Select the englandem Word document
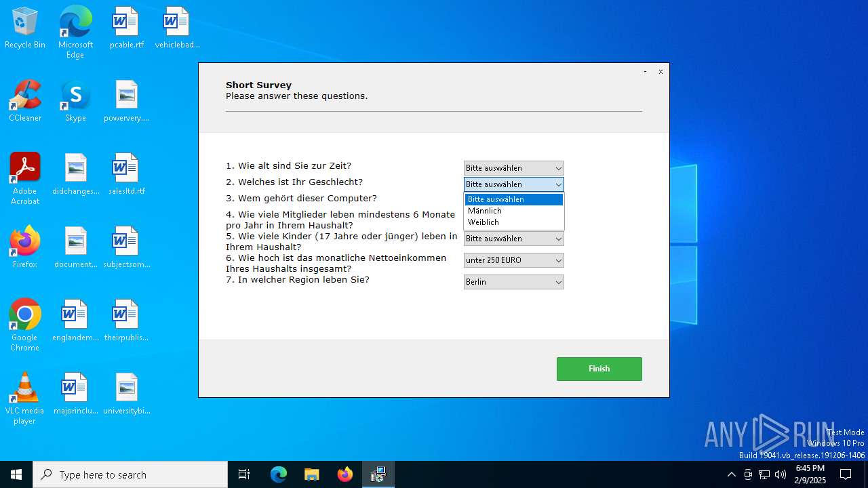 click(x=75, y=321)
